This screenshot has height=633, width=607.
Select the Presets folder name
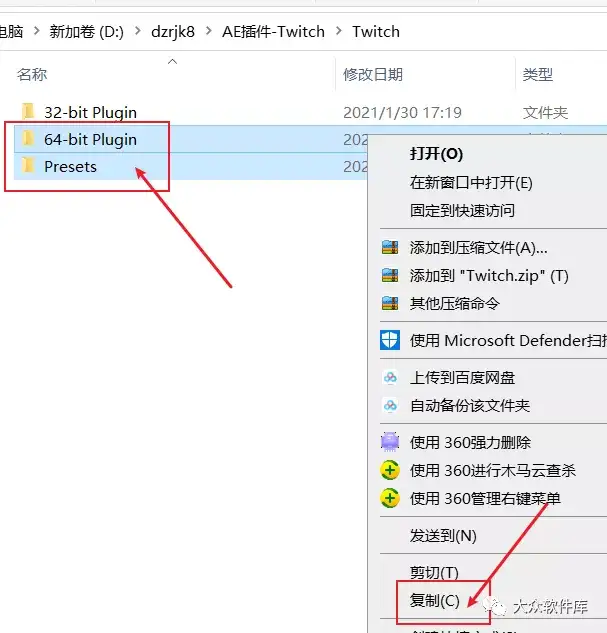point(70,166)
